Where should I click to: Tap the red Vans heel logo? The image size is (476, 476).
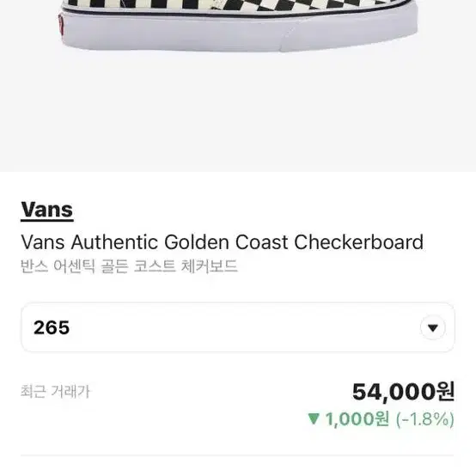click(61, 24)
